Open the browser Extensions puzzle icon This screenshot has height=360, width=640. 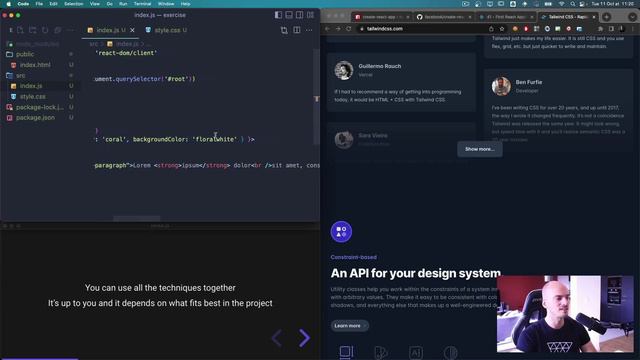point(600,29)
